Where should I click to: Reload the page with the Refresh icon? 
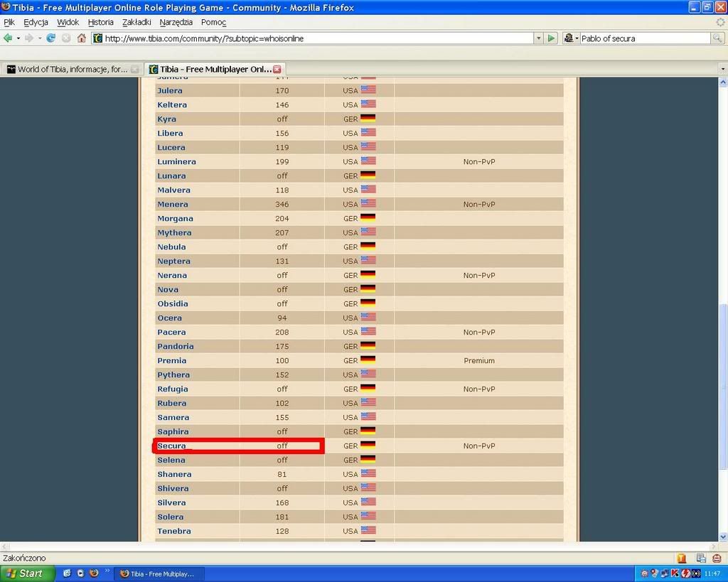(50, 38)
